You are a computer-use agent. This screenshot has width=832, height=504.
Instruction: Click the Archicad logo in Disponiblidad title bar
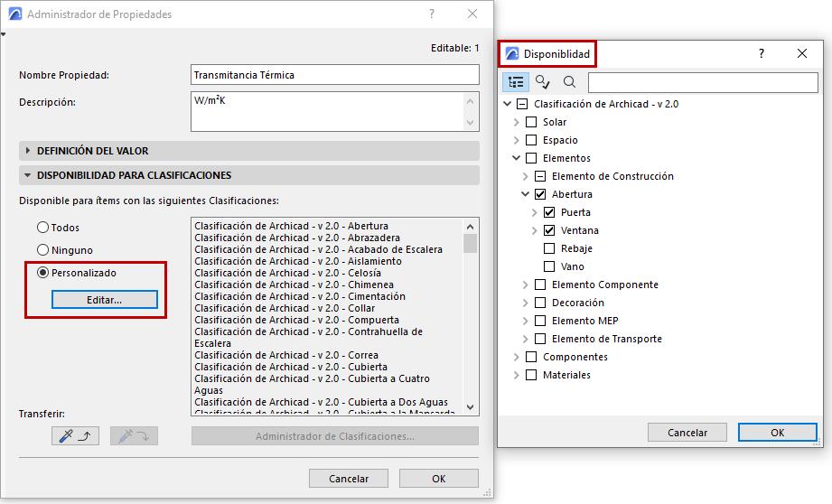tap(512, 53)
